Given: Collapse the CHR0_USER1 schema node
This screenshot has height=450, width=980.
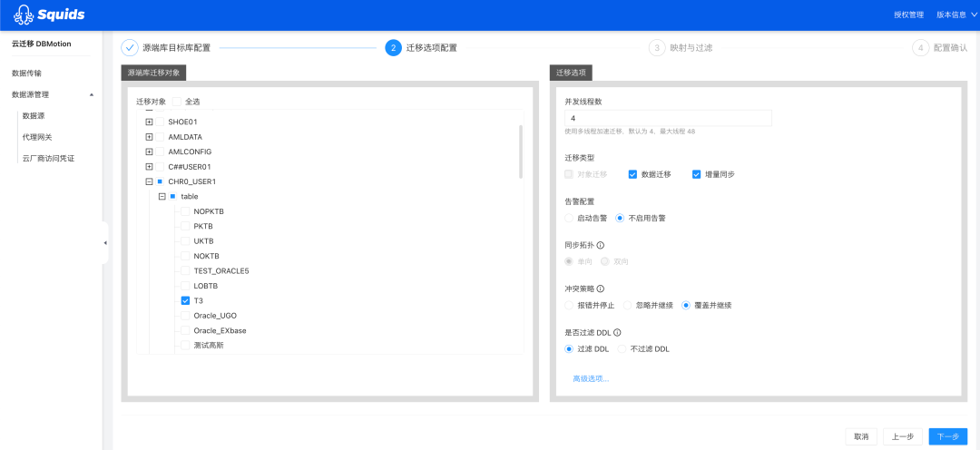Looking at the screenshot, I should click(149, 181).
